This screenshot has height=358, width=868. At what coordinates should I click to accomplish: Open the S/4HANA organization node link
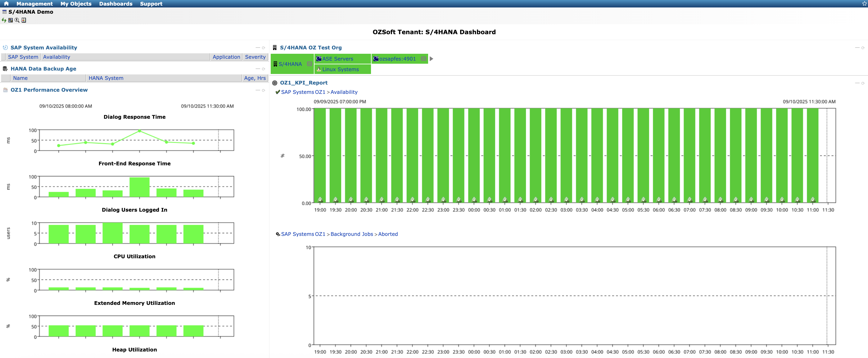coord(290,64)
